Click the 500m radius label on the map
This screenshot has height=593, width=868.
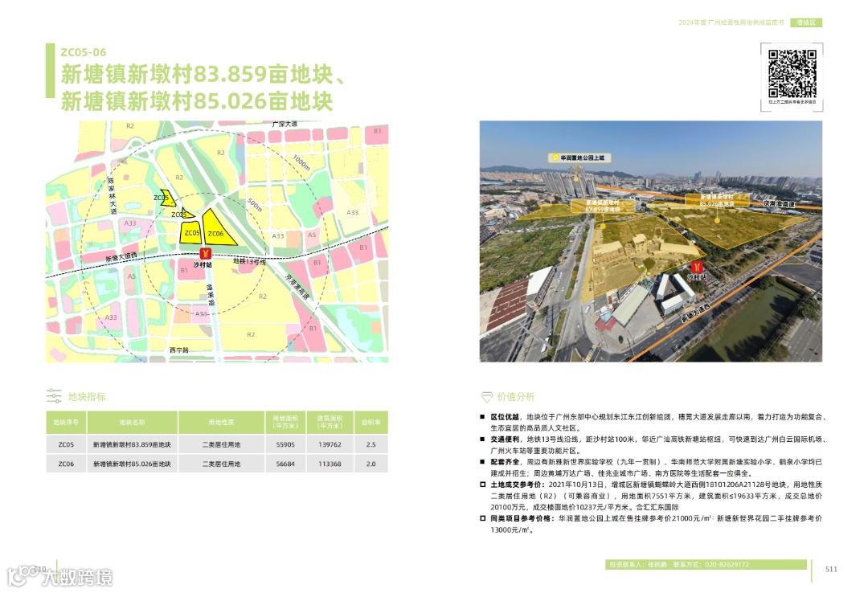(255, 205)
